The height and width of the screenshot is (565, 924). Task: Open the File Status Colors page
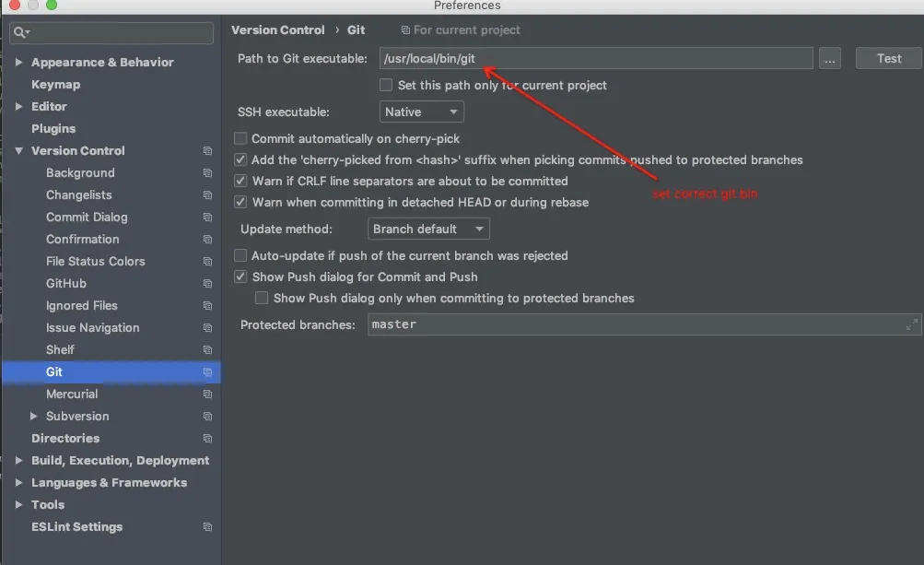point(96,261)
